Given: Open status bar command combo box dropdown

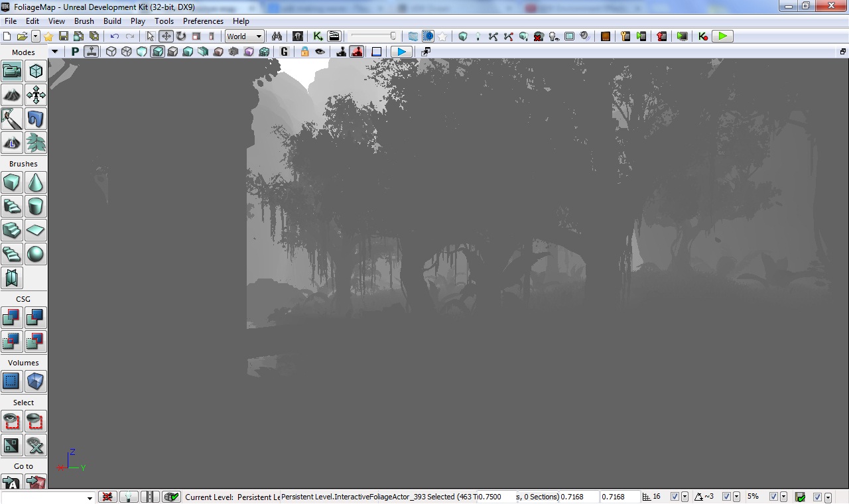Looking at the screenshot, I should [x=90, y=497].
